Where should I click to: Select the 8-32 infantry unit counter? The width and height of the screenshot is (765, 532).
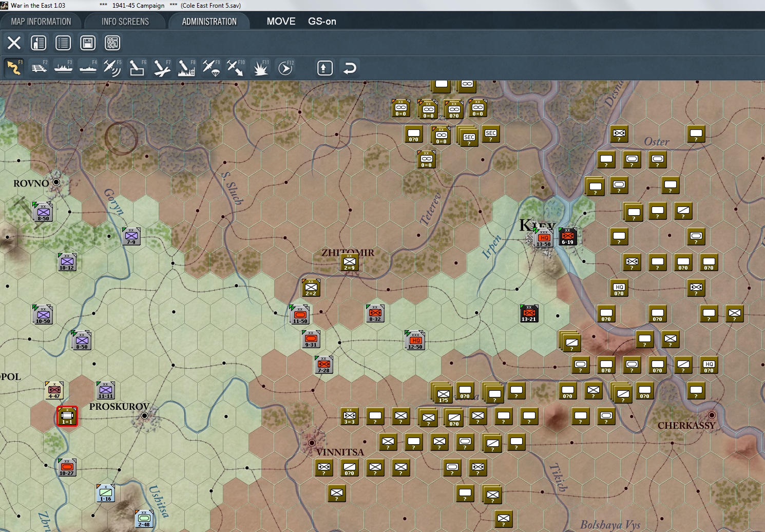click(x=375, y=313)
